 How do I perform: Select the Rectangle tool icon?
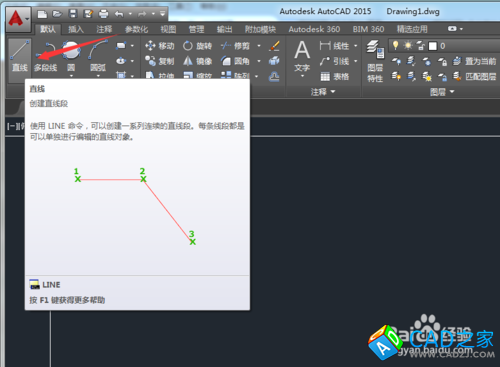point(121,46)
